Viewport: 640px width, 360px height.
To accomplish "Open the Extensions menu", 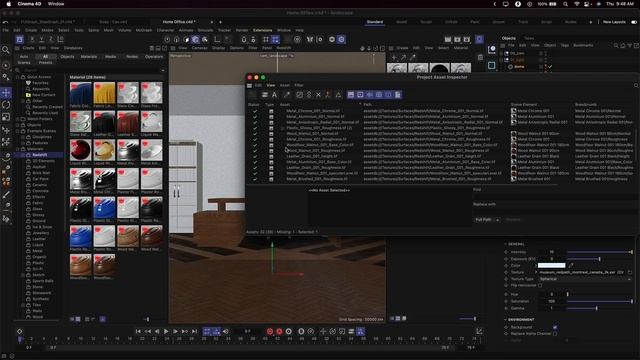I will [x=262, y=30].
